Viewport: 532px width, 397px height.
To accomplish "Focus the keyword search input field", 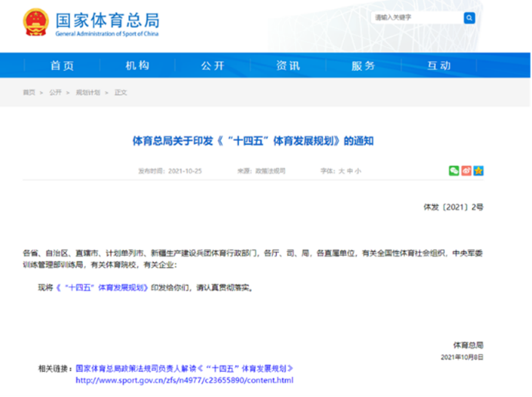I will (417, 18).
